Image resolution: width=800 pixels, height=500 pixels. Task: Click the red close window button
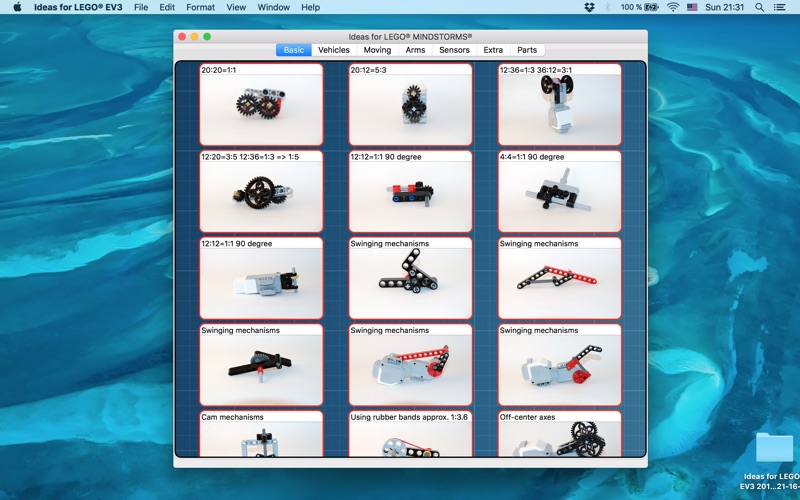182,37
